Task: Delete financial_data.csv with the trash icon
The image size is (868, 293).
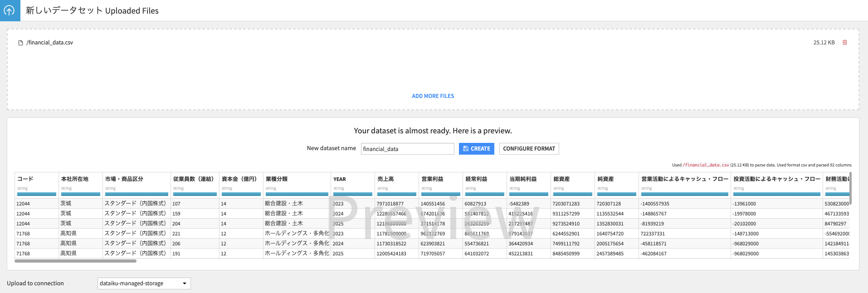Action: pyautogui.click(x=845, y=43)
